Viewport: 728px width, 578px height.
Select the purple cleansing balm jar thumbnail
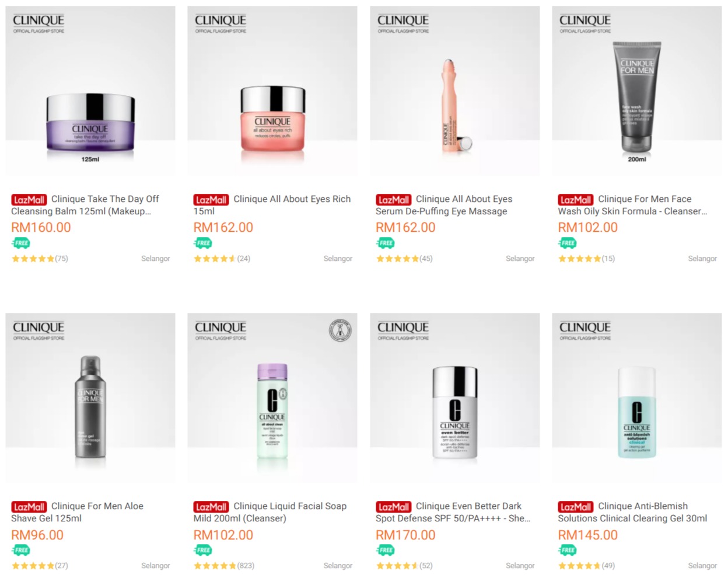pyautogui.click(x=90, y=90)
